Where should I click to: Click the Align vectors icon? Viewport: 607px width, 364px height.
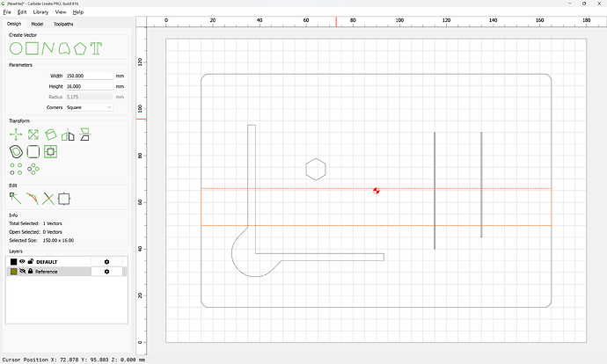pos(84,135)
